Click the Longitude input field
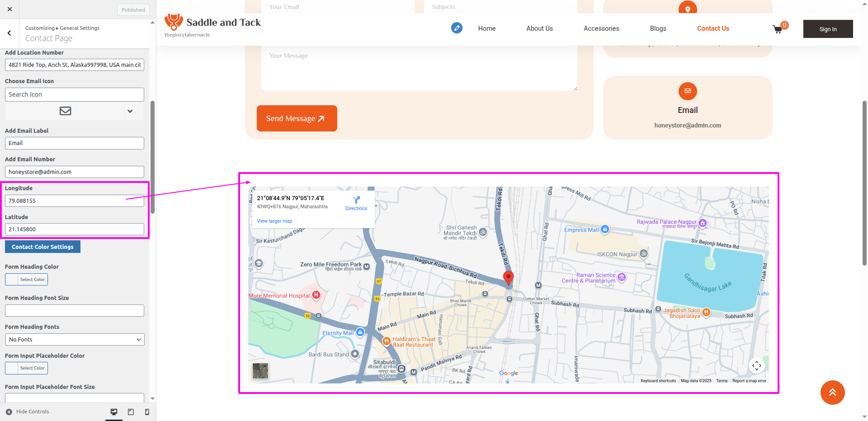Screen dimensions: 868x421 coord(75,201)
